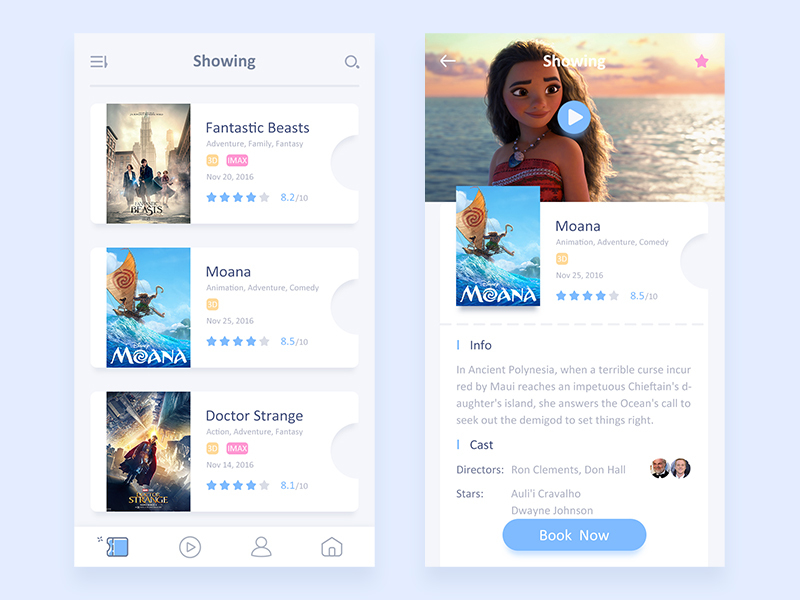Tap the second director avatar photo
The height and width of the screenshot is (600, 800).
point(681,468)
